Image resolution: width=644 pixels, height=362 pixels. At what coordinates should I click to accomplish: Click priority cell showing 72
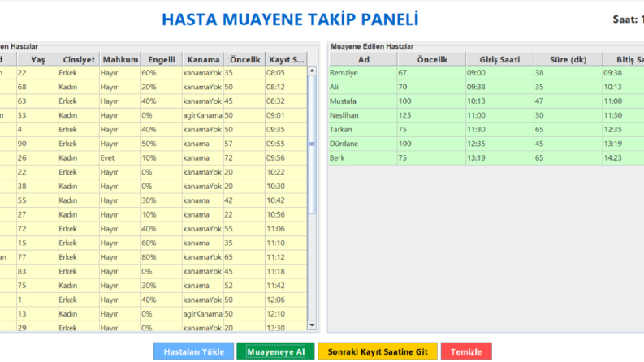(244, 158)
